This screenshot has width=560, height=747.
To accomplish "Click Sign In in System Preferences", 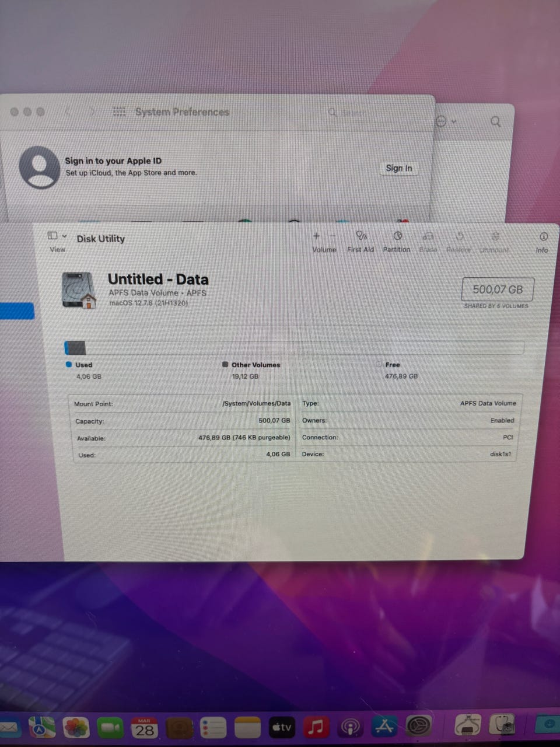I will tap(399, 168).
